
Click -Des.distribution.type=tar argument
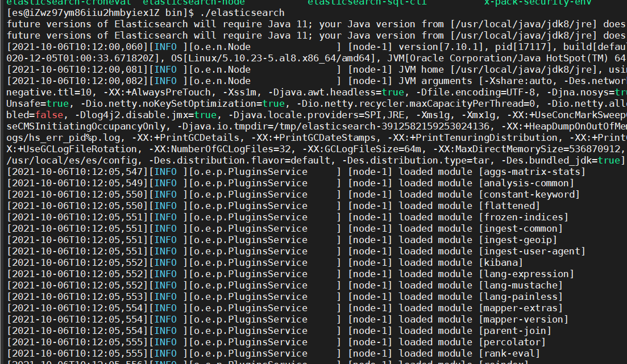(416, 161)
